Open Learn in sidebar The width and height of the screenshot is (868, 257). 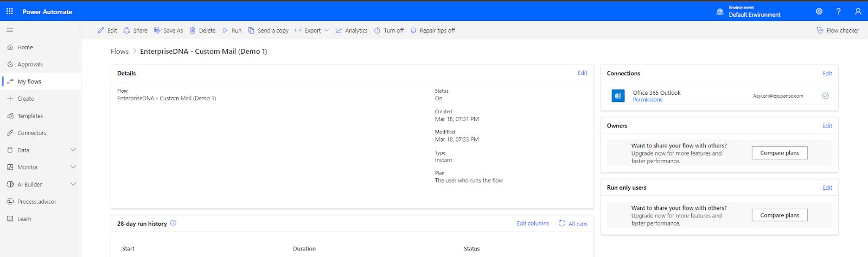point(40,219)
